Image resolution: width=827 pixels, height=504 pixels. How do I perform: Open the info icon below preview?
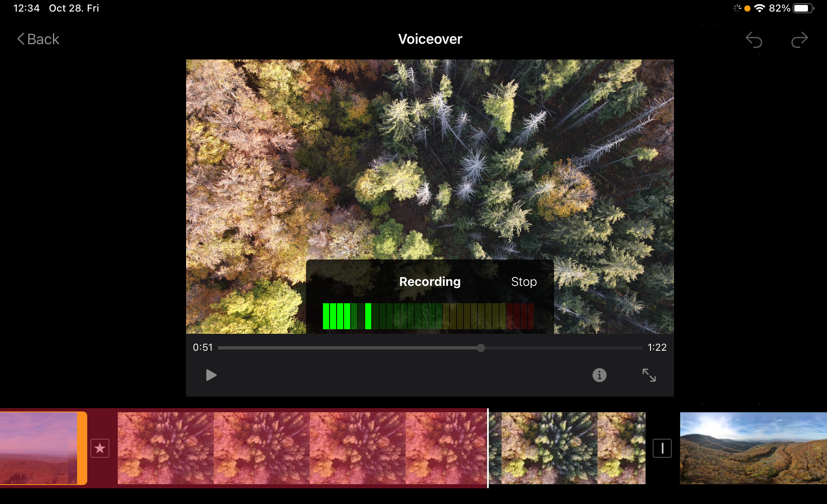click(x=599, y=375)
